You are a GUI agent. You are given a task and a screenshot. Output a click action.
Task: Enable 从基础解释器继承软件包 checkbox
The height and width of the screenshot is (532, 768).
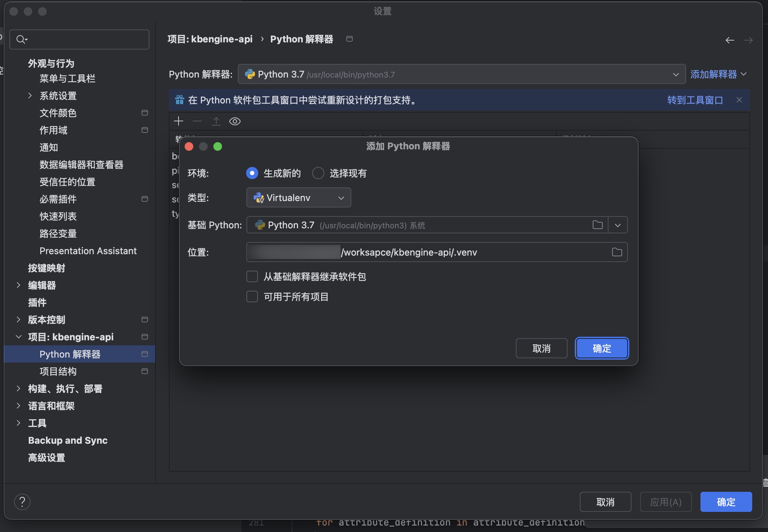[252, 277]
